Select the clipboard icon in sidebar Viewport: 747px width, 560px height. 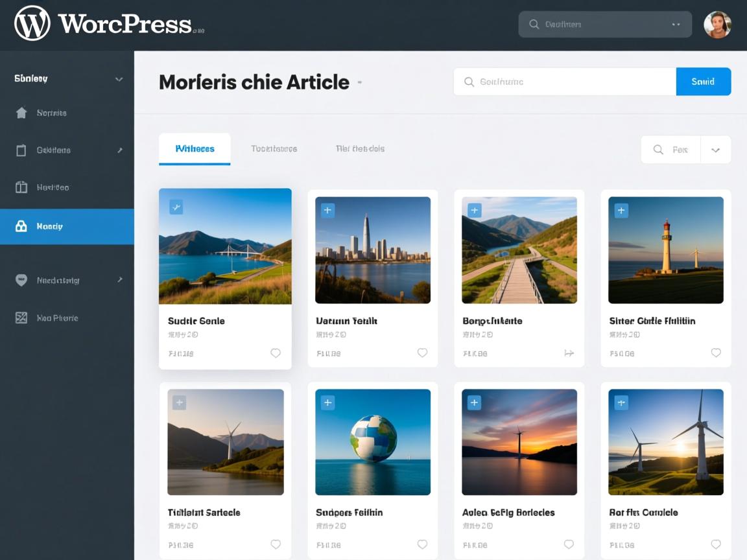[x=21, y=150]
